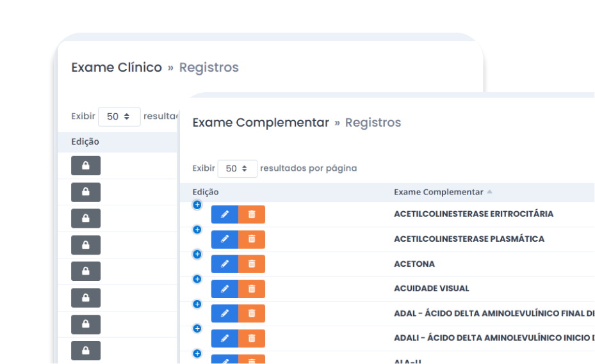Viewport: 595px width, 364px height.
Task: Open results-per-page dropdown in Exame Complementar
Action: pyautogui.click(x=237, y=169)
